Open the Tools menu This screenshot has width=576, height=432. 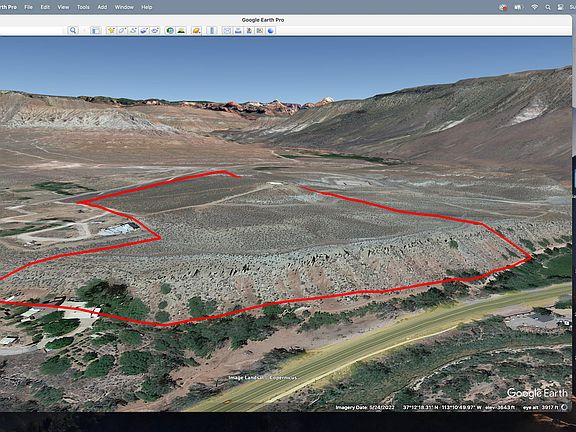coord(83,7)
